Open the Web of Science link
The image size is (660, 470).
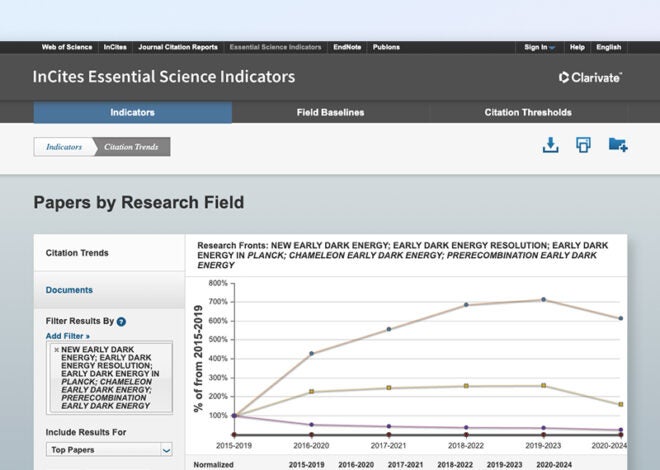pyautogui.click(x=67, y=47)
